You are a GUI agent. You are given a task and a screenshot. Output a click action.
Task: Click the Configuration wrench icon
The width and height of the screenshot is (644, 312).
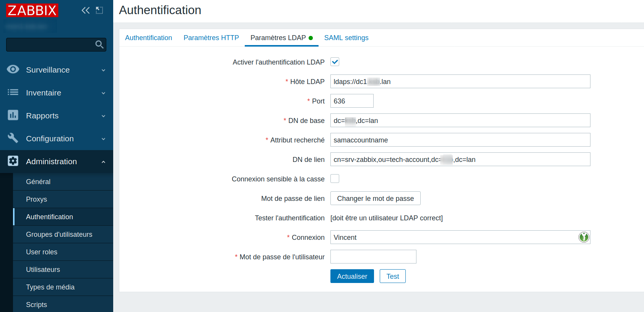tap(13, 138)
